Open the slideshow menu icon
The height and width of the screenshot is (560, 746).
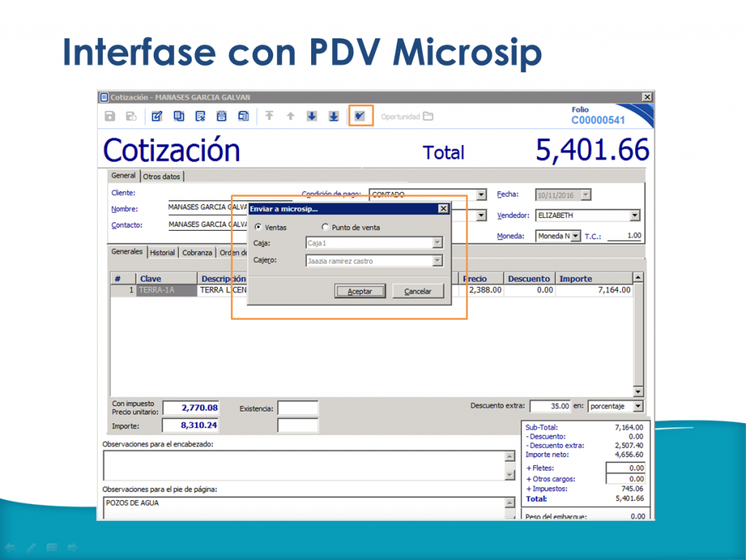tap(52, 548)
